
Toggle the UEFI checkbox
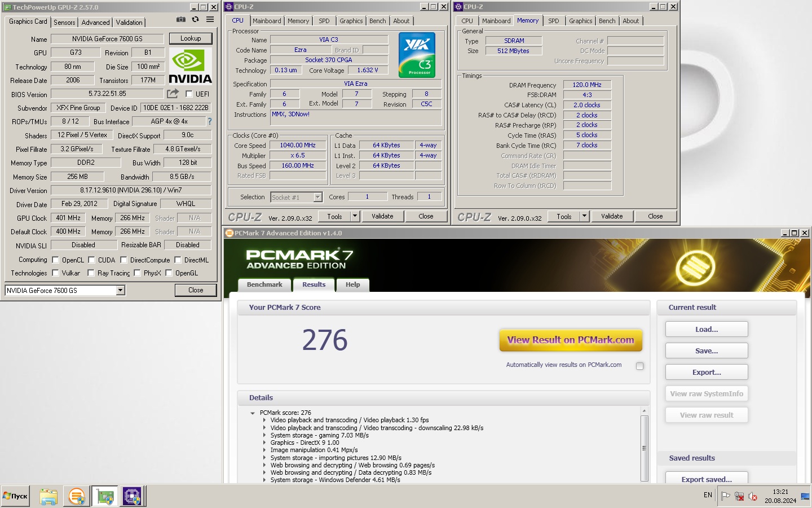(x=189, y=94)
